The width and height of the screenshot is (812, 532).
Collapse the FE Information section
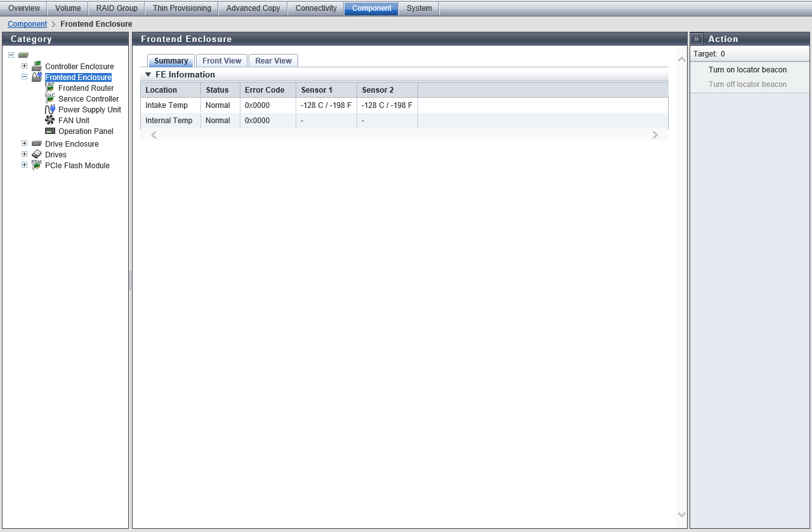pyautogui.click(x=148, y=74)
